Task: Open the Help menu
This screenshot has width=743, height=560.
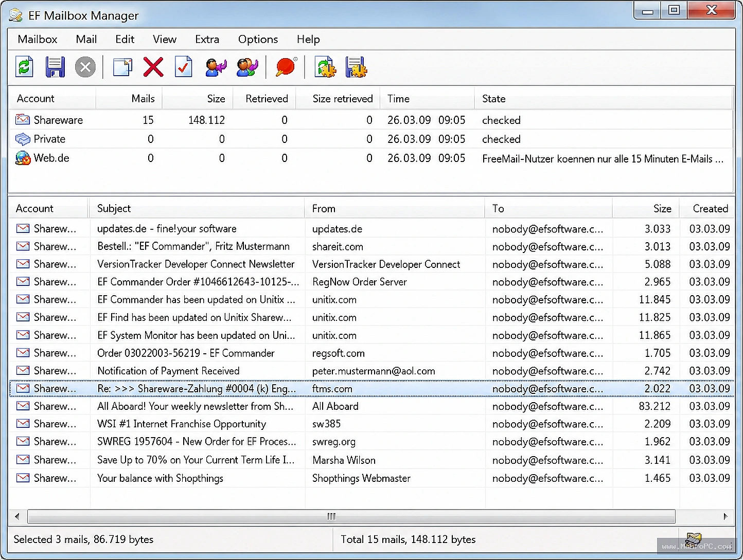Action: pos(308,39)
